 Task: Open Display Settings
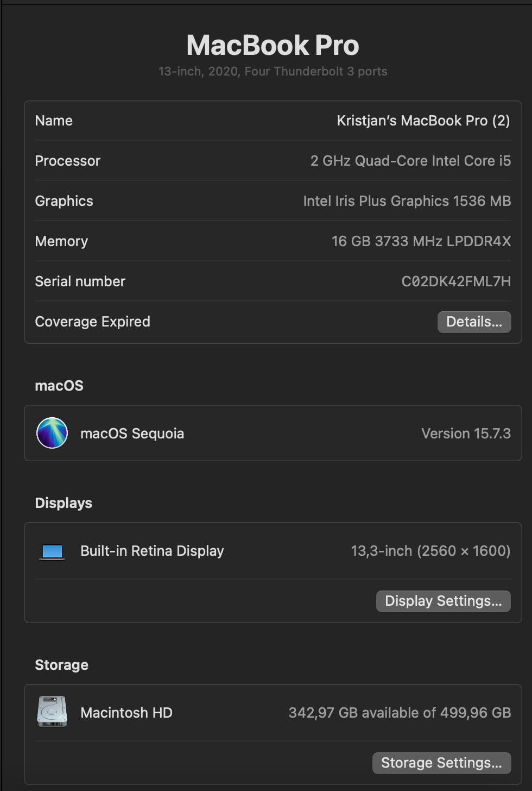point(443,601)
